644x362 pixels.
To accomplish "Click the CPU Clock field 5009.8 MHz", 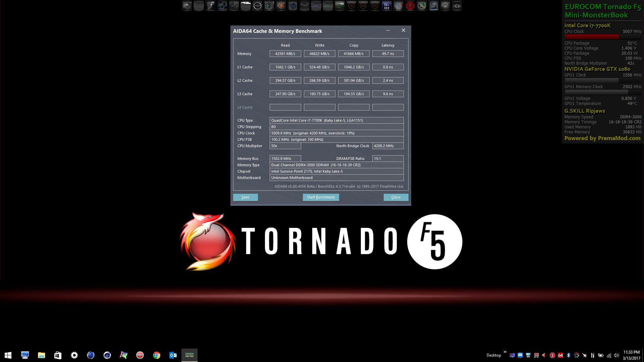I will point(336,133).
